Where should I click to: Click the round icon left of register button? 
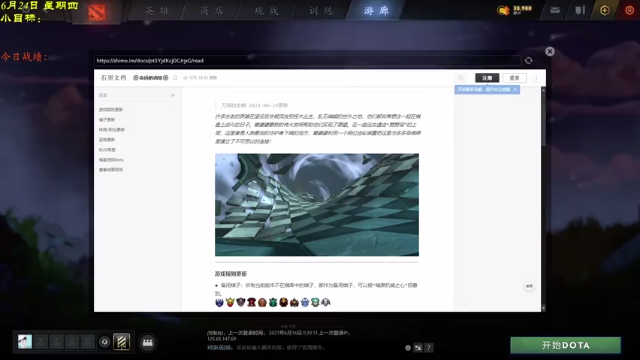tap(460, 78)
